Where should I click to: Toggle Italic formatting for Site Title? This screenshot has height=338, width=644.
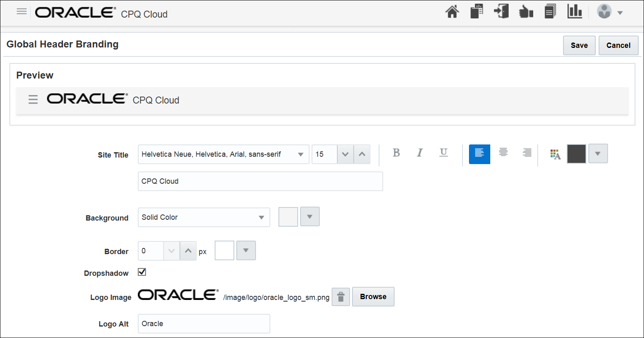pyautogui.click(x=420, y=153)
